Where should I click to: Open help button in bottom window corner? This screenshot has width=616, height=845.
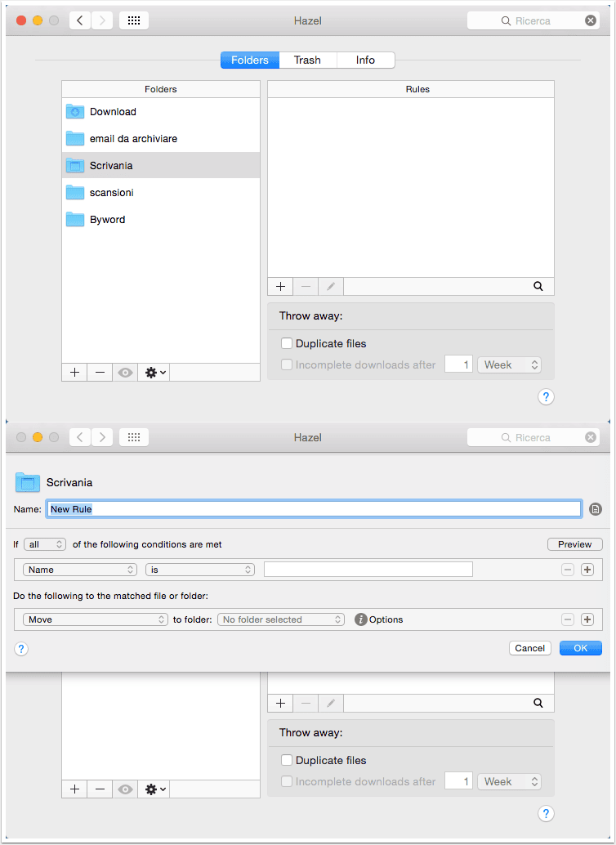[546, 814]
